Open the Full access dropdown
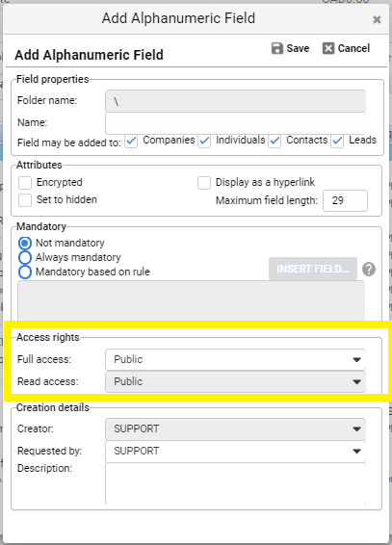Screen dimensions: 392x545 pyautogui.click(x=235, y=359)
